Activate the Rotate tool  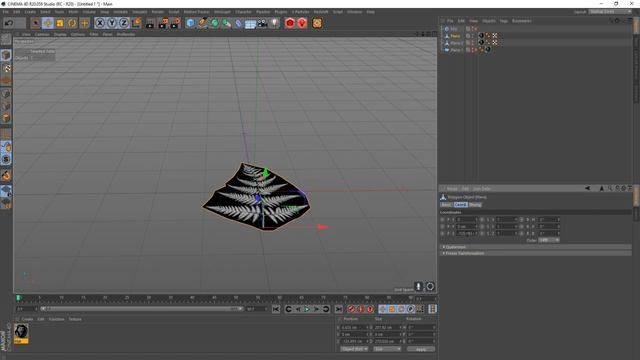(72, 23)
